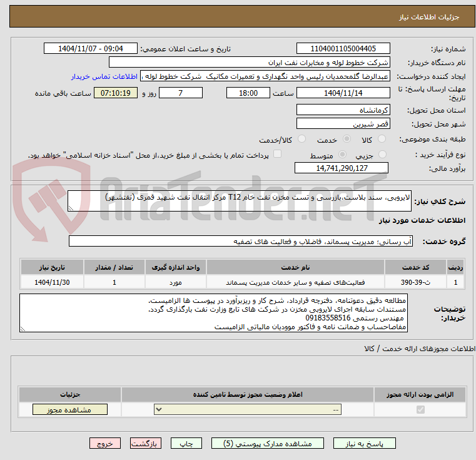476x460 pixels.
Task: Click the نام خدمت column header
Action: (x=295, y=267)
